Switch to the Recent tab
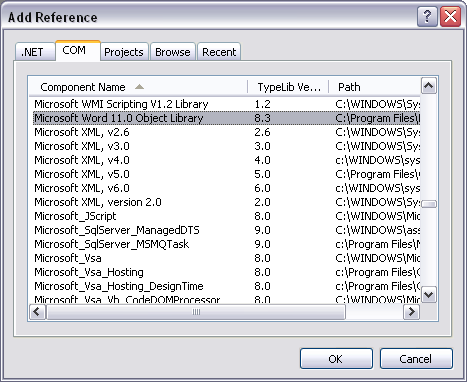 [x=219, y=52]
